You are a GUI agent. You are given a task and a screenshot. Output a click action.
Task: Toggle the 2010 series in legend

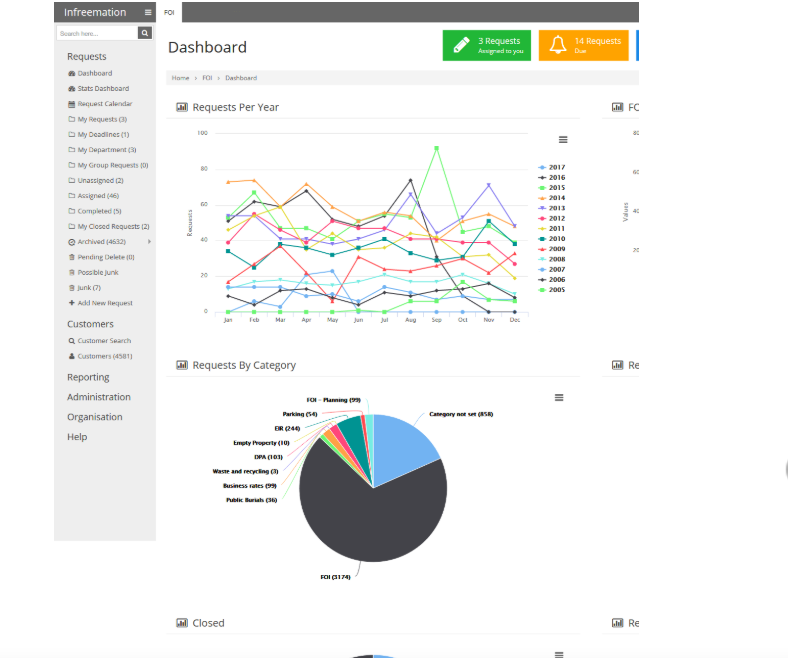pyautogui.click(x=552, y=239)
